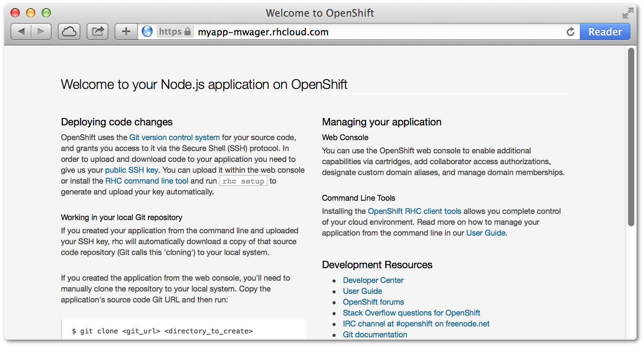Image resolution: width=644 pixels, height=347 pixels.
Task: Close the window with the red button
Action: (15, 13)
